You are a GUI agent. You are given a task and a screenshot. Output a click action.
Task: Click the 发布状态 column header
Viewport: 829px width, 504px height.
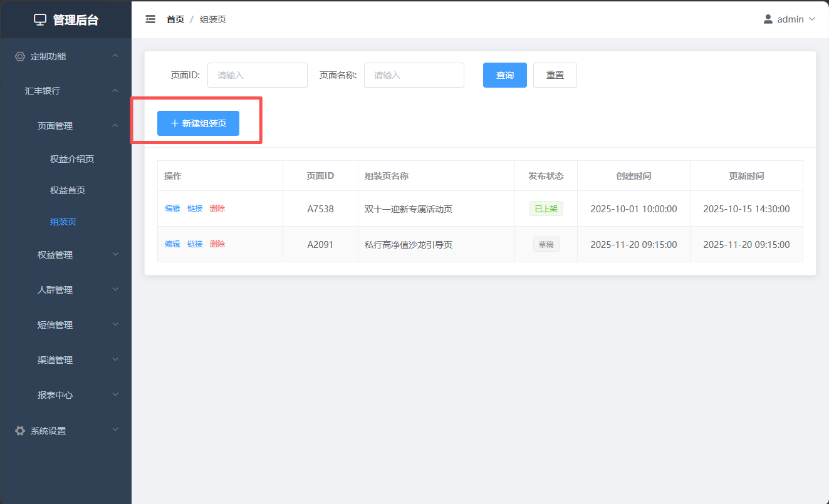546,176
